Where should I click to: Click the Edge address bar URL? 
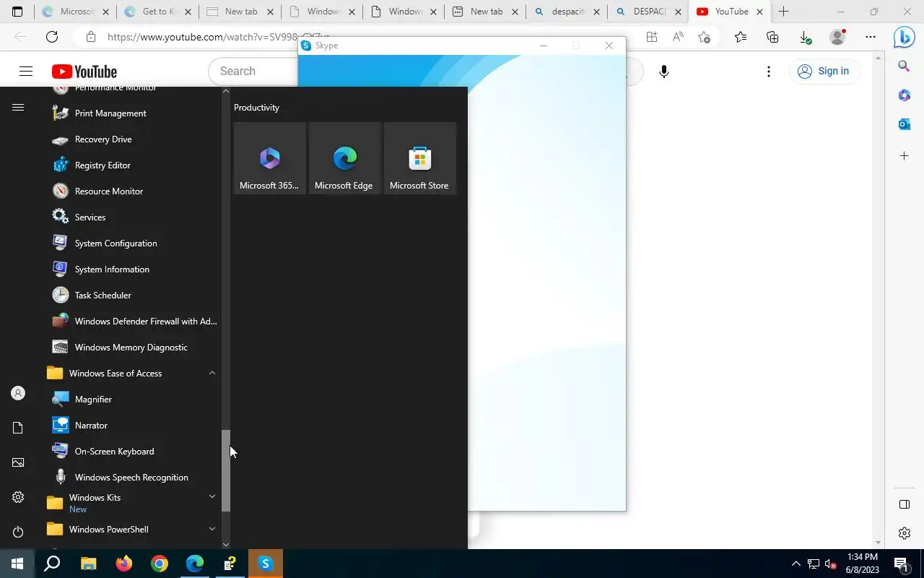tap(219, 37)
